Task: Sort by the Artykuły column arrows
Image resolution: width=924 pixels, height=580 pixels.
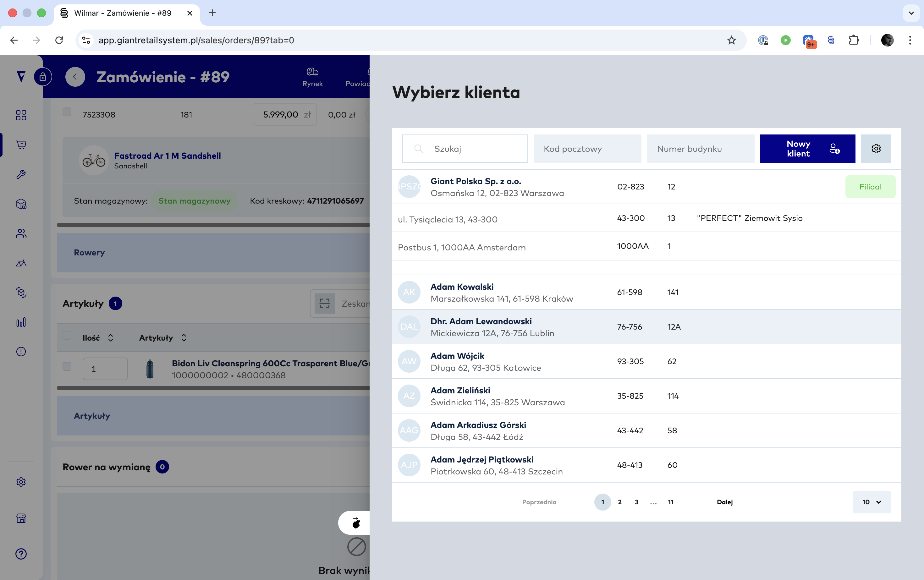Action: point(184,337)
